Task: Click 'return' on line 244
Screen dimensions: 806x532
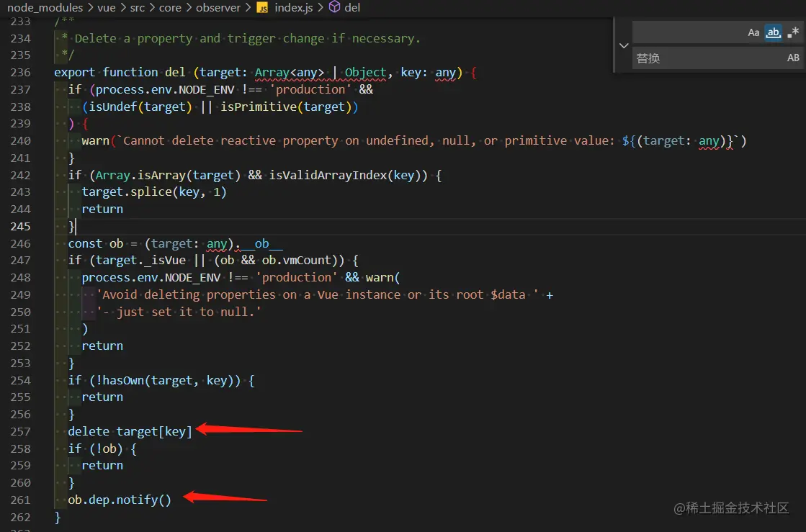Action: 102,209
